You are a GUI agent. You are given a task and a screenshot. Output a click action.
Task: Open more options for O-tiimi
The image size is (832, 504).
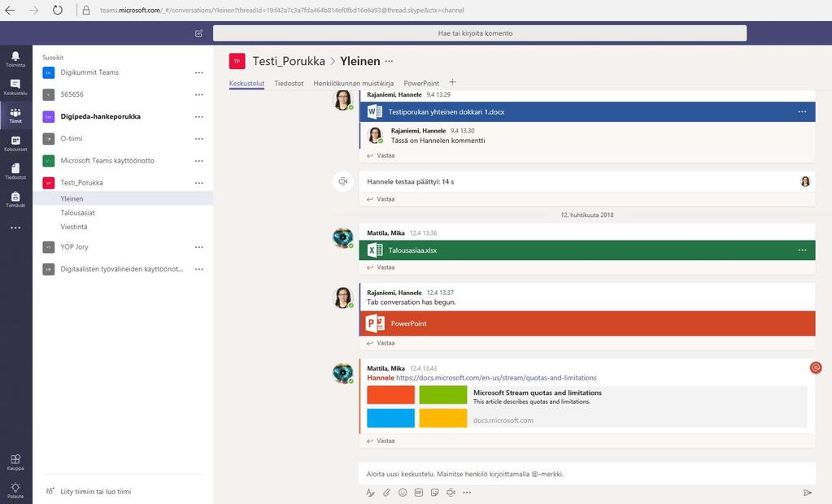click(x=199, y=139)
